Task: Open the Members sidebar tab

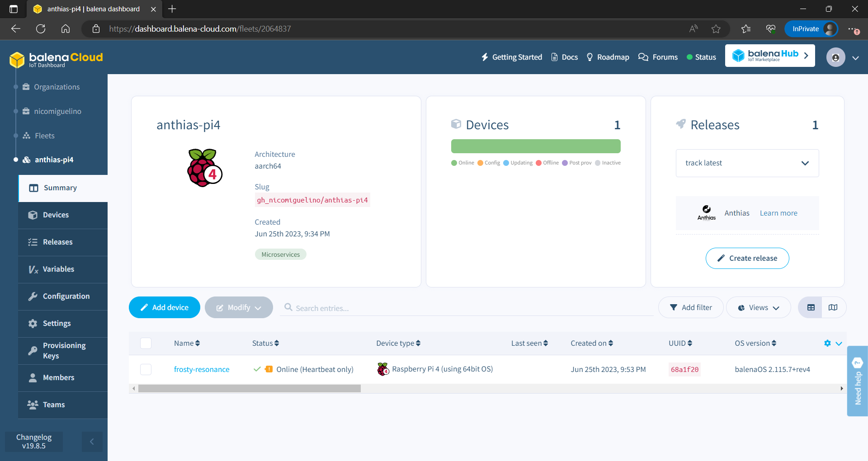Action: point(63,378)
